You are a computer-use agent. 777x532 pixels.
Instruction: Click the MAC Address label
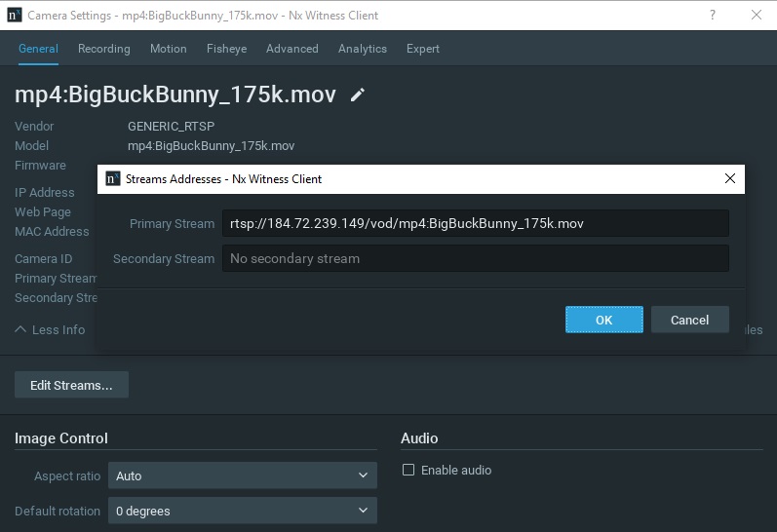point(52,231)
